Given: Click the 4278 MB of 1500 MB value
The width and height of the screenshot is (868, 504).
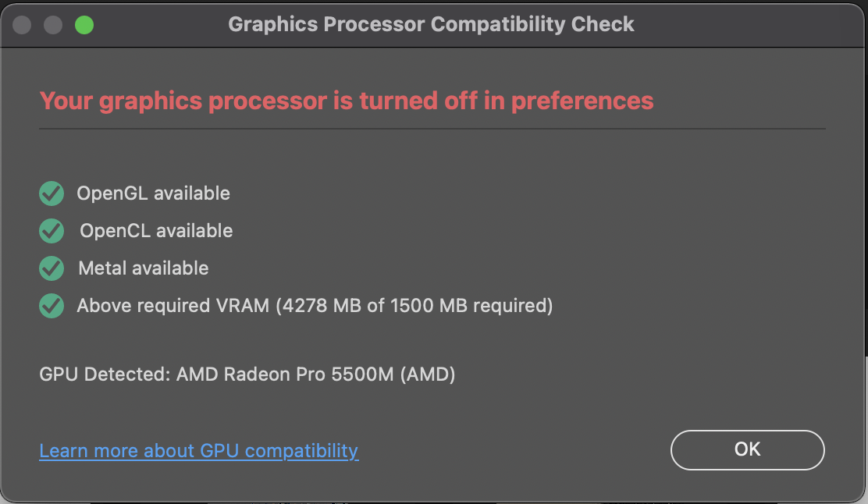Looking at the screenshot, I should (414, 305).
